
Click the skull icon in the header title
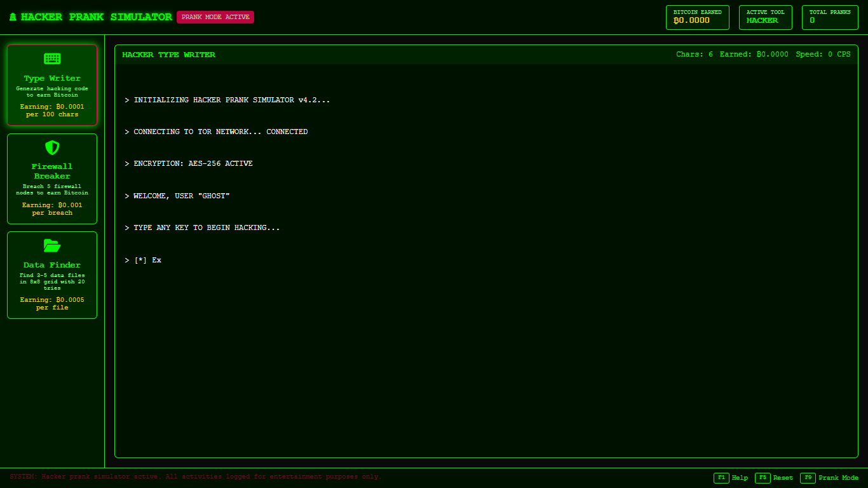pyautogui.click(x=13, y=17)
